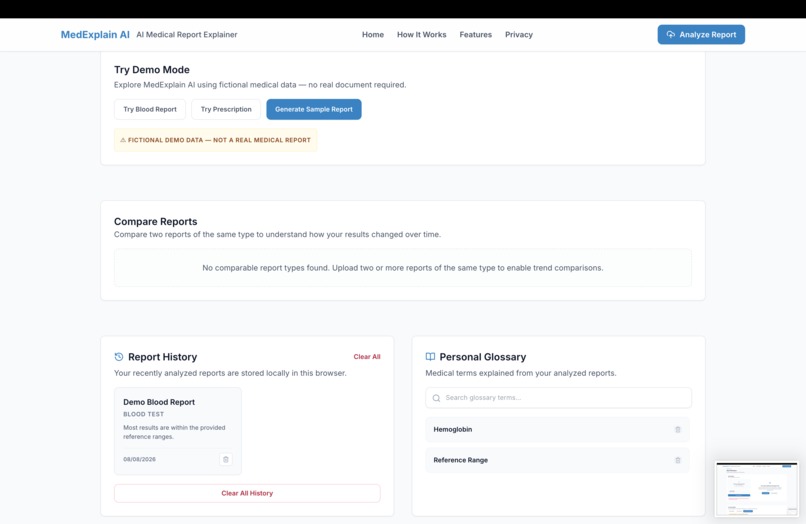Image resolution: width=806 pixels, height=524 pixels.
Task: Delete the Reference Range glossary term
Action: 677,460
